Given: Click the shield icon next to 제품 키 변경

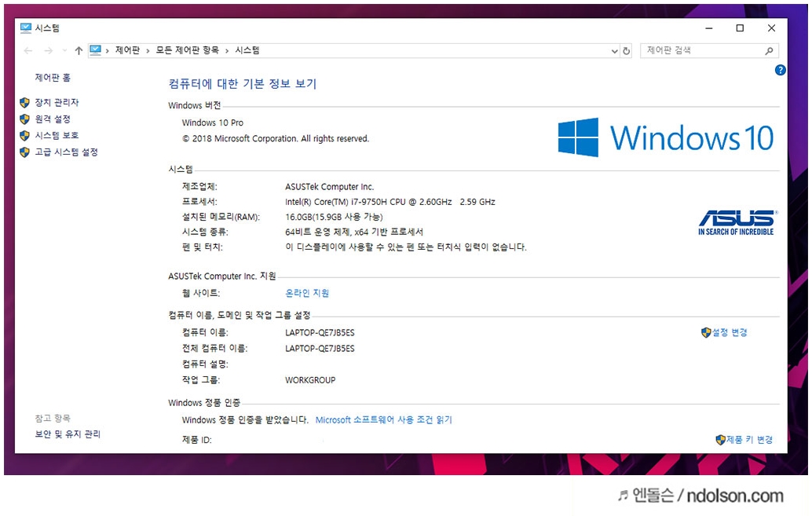Looking at the screenshot, I should (720, 440).
